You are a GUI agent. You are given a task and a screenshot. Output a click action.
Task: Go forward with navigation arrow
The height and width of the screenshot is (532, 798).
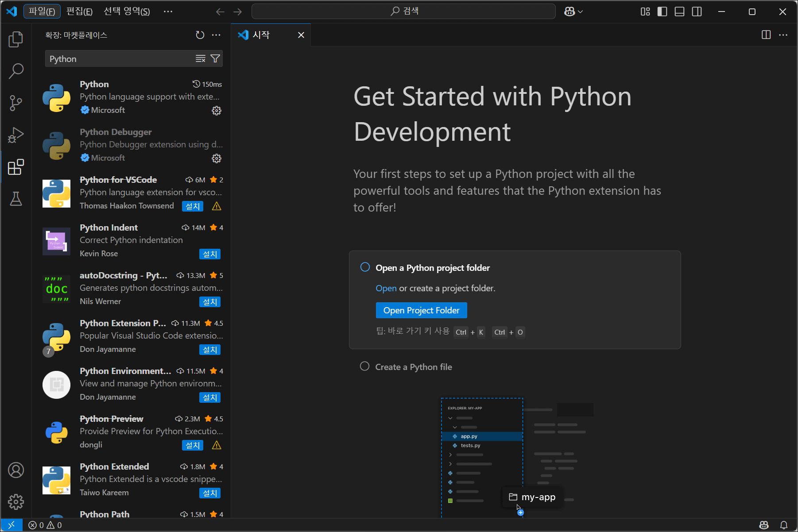point(238,12)
